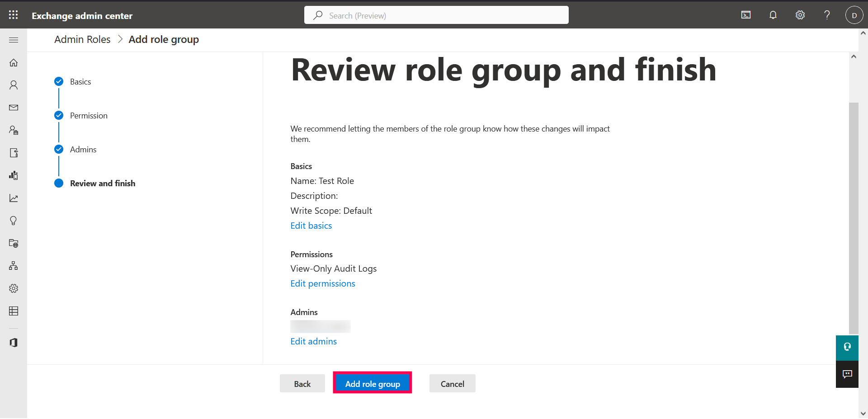Image resolution: width=868 pixels, height=419 pixels.
Task: Open the Reports line chart icon
Action: point(14,198)
